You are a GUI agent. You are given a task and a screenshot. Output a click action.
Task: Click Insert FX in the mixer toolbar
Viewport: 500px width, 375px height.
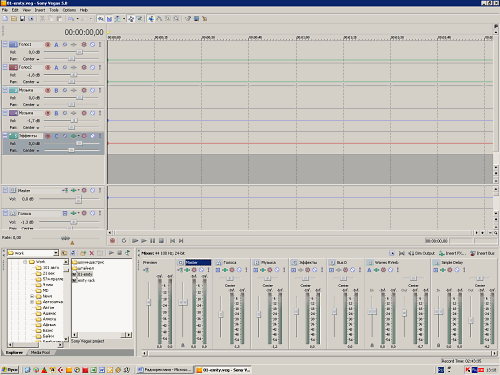tap(452, 253)
